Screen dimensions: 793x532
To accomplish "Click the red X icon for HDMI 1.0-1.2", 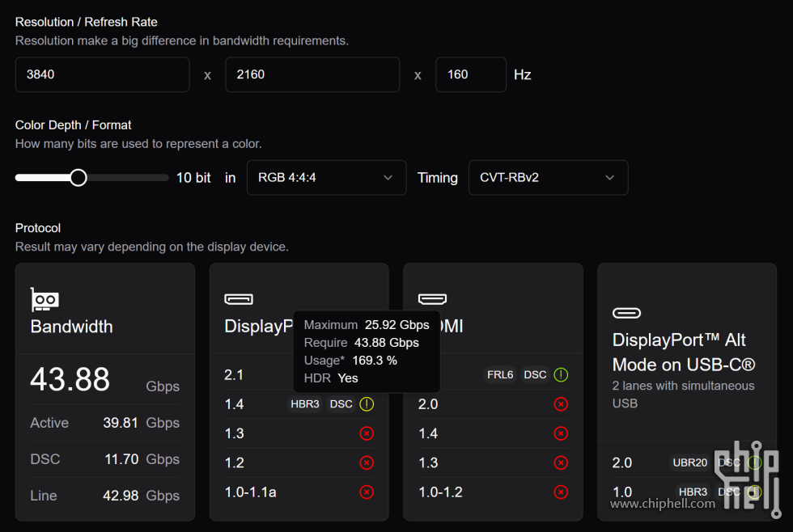I will 561,492.
